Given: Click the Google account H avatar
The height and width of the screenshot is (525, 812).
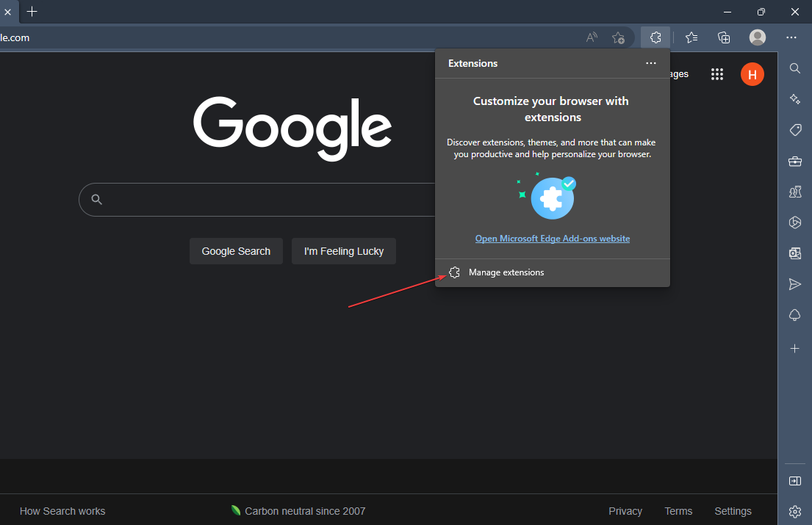Looking at the screenshot, I should (x=752, y=74).
